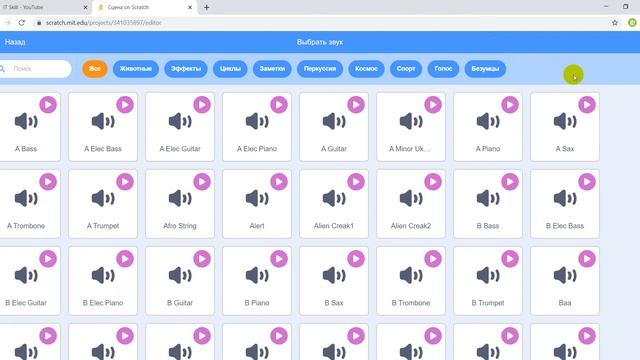Play preview of A Trumpet sound
The image size is (640, 360).
[x=125, y=182]
